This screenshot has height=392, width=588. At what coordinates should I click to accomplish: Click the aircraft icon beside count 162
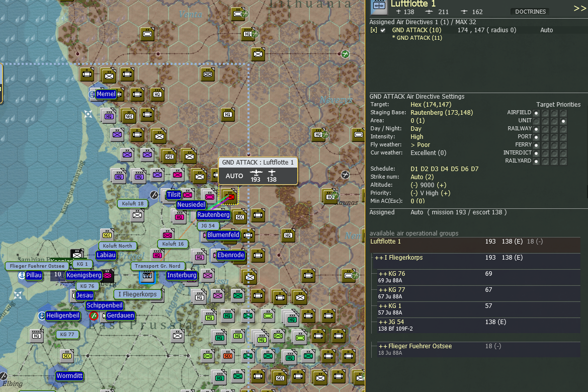tap(464, 12)
